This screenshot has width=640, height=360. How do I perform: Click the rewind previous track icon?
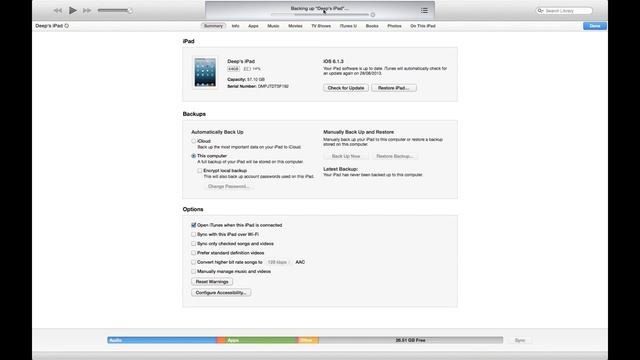click(58, 11)
